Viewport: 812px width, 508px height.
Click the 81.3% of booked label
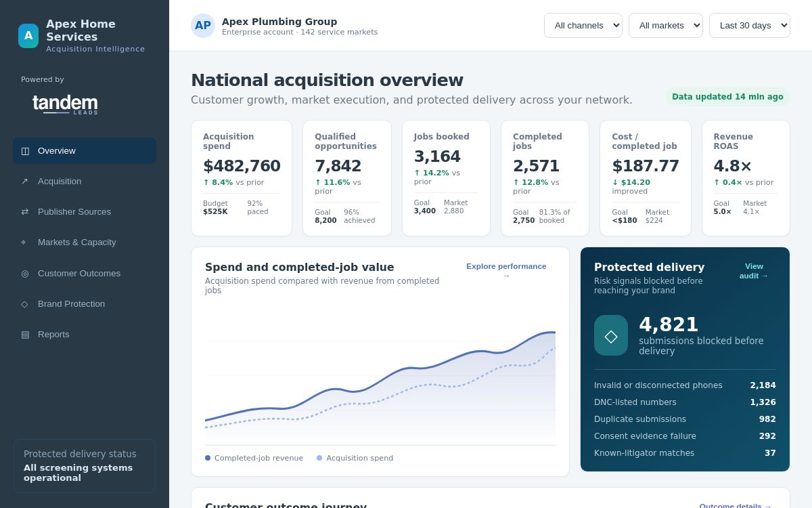(x=555, y=216)
